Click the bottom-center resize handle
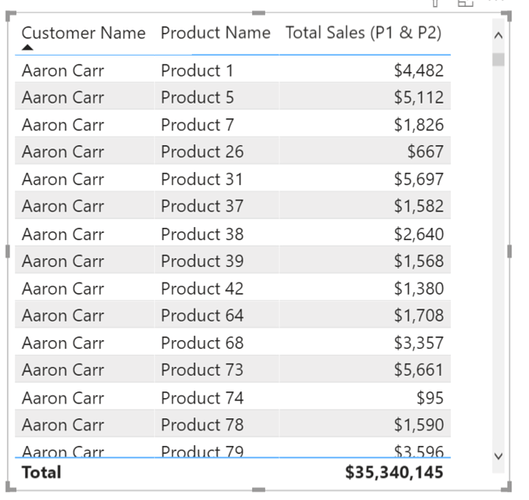Image resolution: width=529 pixels, height=500 pixels. click(258, 490)
